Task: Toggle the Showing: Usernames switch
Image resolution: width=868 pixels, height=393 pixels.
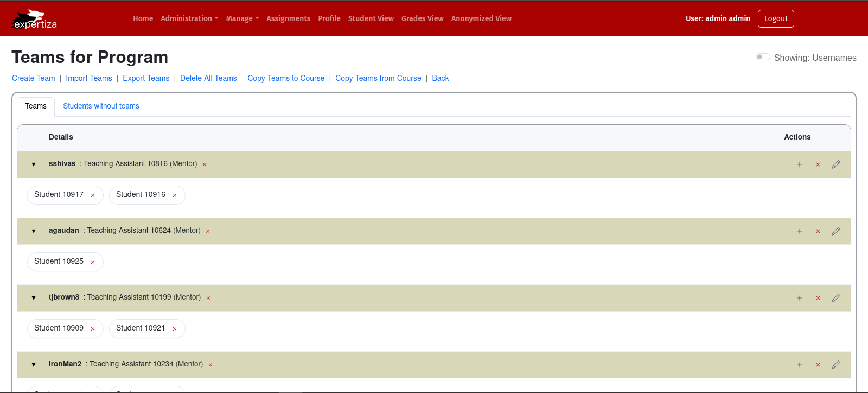Action: coord(763,57)
